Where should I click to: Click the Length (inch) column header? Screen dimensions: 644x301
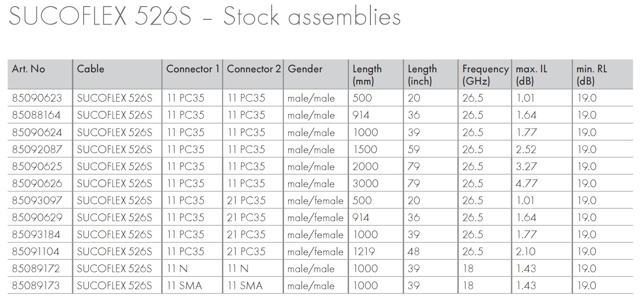pos(422,75)
